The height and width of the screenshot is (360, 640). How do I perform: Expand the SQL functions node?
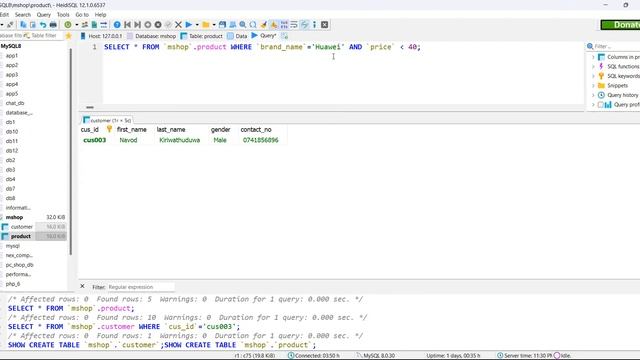pos(593,67)
